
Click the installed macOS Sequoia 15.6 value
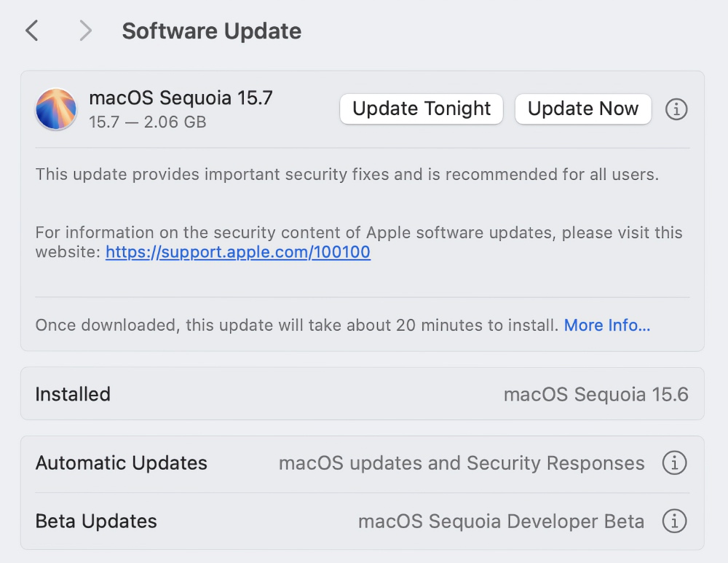coord(596,394)
